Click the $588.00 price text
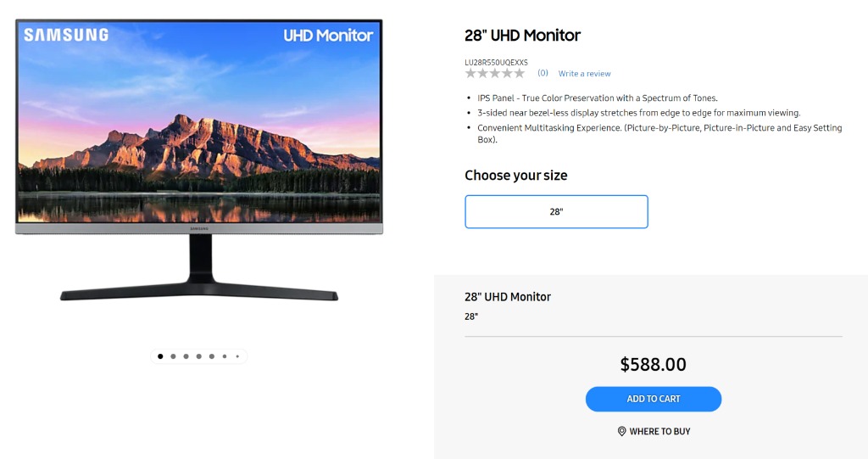The image size is (868, 459). click(654, 364)
